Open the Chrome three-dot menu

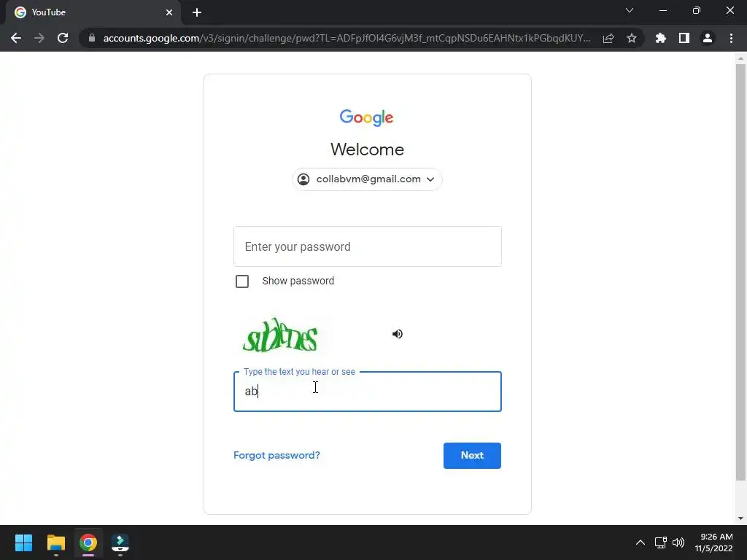[x=731, y=38]
